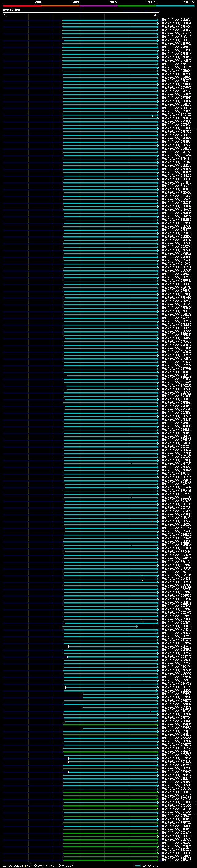197x868 pixels.
Task: Click label UniRef100_A5JUM3
Action: [176, 84]
